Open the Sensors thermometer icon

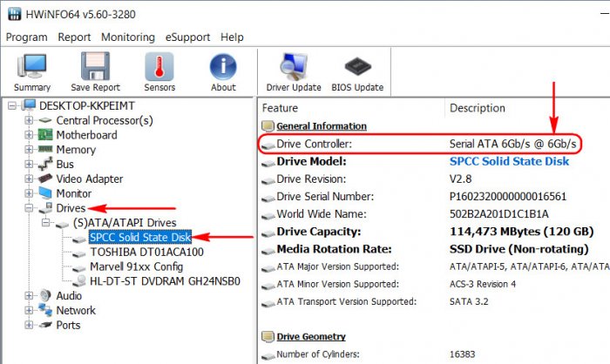tap(159, 66)
